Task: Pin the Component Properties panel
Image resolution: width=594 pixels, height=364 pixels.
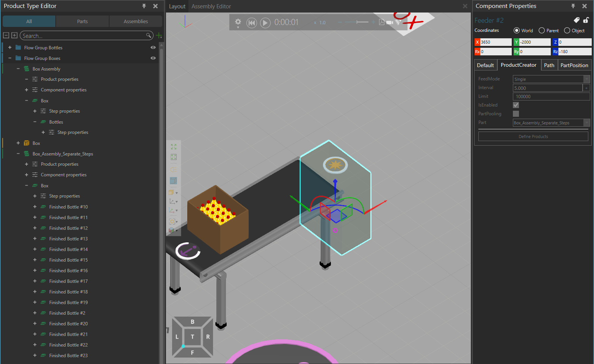Action: pos(573,6)
